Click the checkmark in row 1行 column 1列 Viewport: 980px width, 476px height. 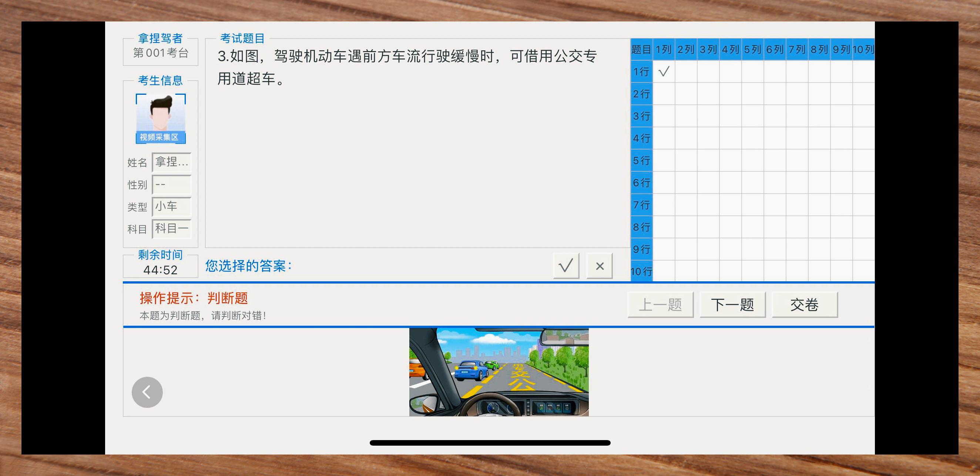coord(664,71)
